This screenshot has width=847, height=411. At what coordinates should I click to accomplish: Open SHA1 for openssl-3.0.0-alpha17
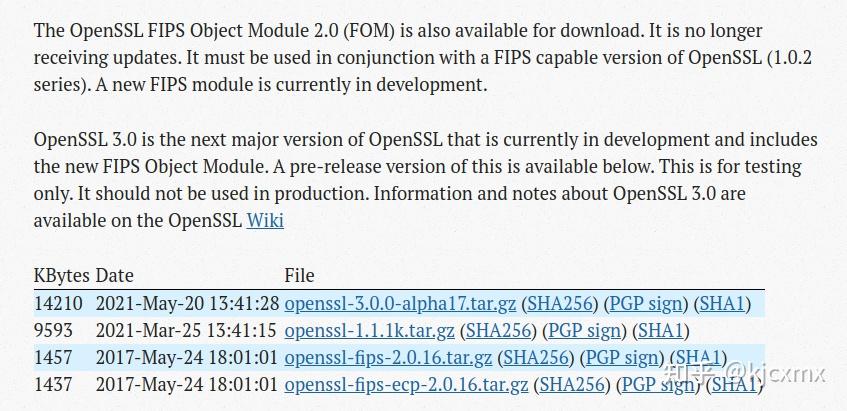click(722, 304)
